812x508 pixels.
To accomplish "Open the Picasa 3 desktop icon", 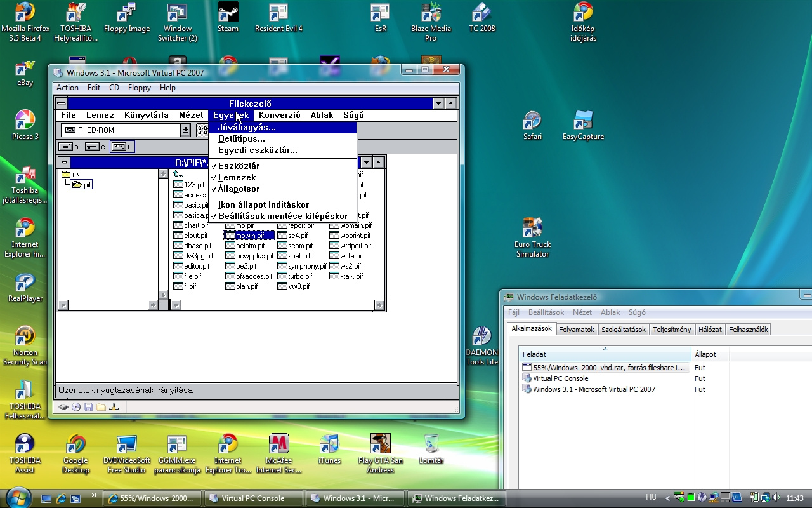I will click(25, 126).
